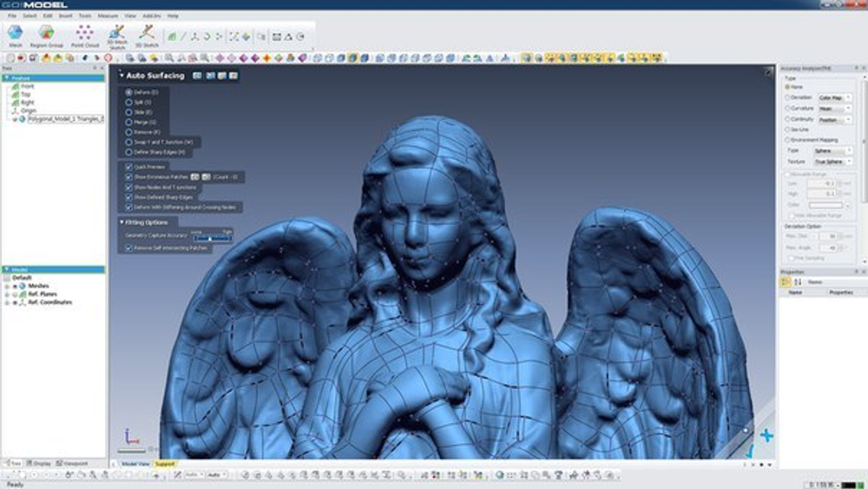This screenshot has width=868, height=489.
Task: Select Ref. Coordinates in model tree
Action: click(49, 302)
